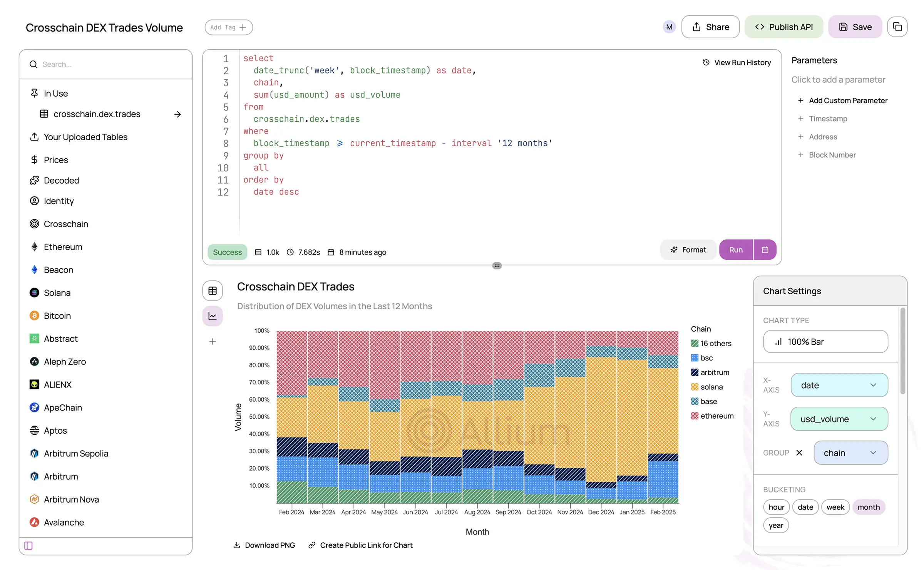Open crosschain.dex.trades via its arrow icon
Viewport: 924px width, 570px height.
pos(177,114)
